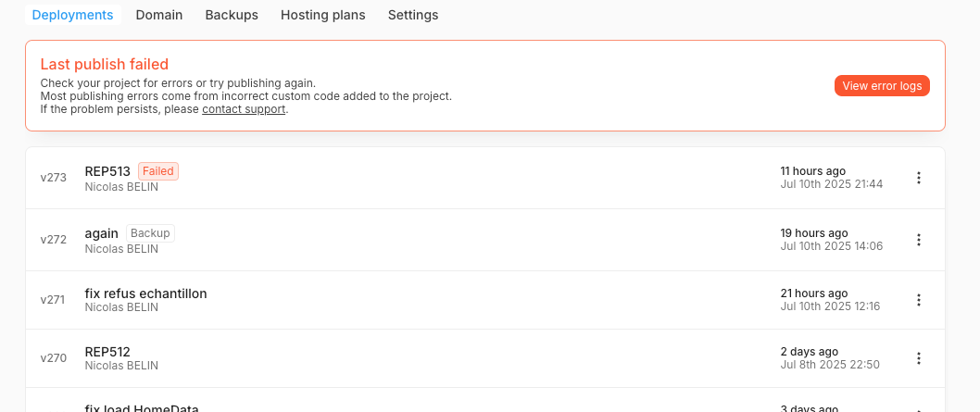
Task: Open options menu for v271 fix refus echantillon
Action: click(x=918, y=300)
